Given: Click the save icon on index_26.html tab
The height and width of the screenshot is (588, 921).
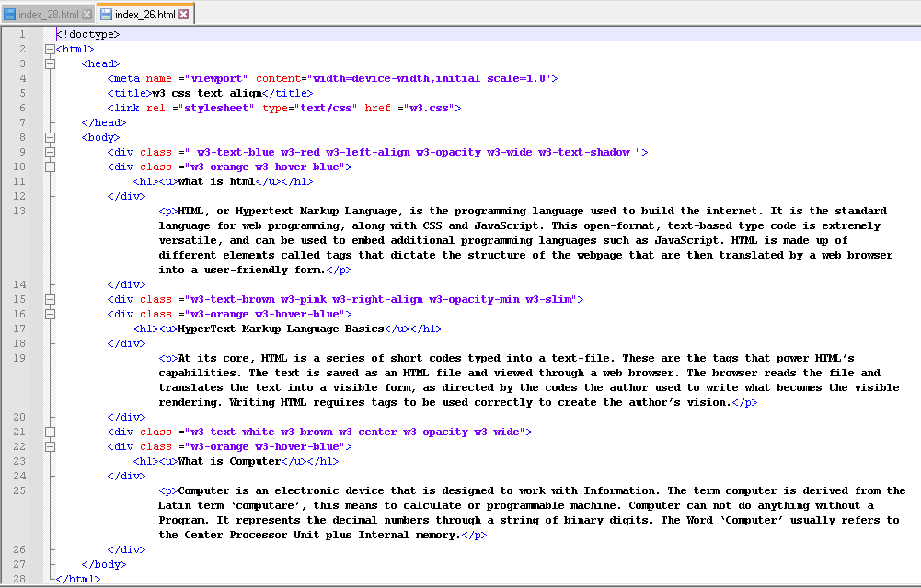Looking at the screenshot, I should 106,15.
